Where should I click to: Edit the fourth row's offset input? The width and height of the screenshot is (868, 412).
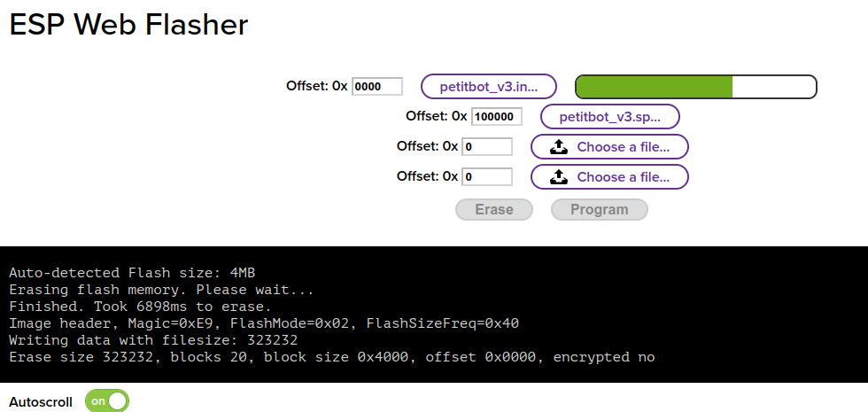487,177
